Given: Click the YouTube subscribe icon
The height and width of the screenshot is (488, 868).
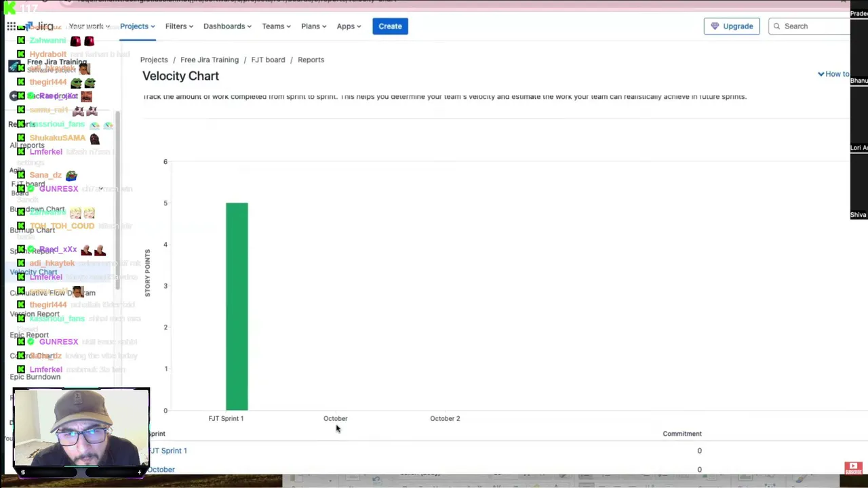Looking at the screenshot, I should pyautogui.click(x=853, y=467).
